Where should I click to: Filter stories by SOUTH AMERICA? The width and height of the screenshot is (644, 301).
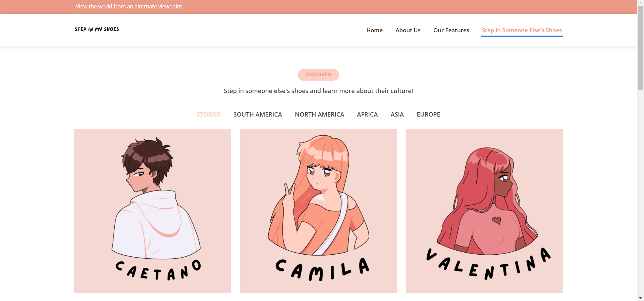point(258,115)
